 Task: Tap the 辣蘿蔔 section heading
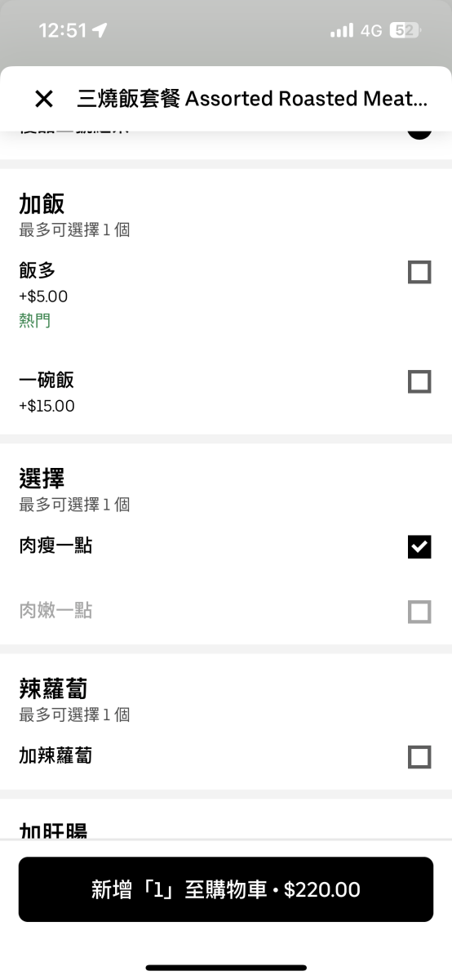[53, 688]
